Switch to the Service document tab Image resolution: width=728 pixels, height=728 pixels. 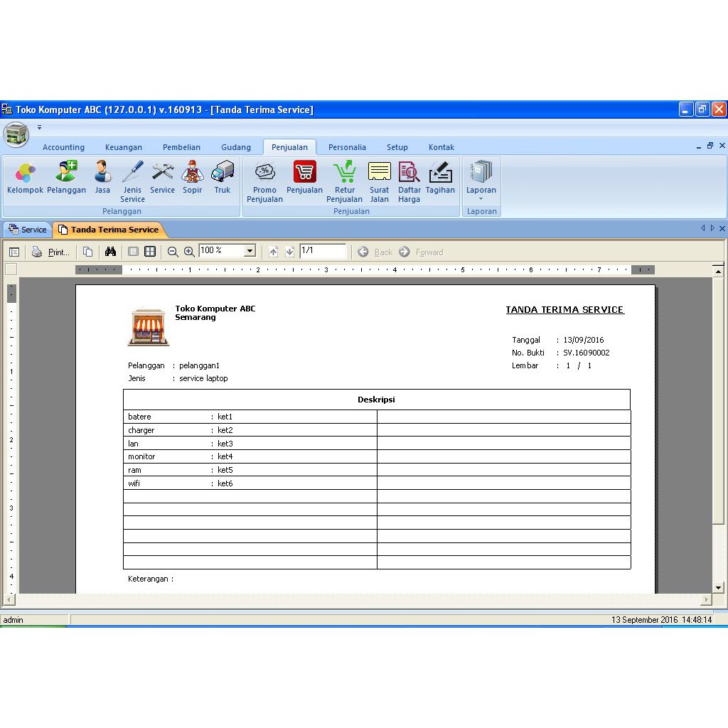[28, 230]
